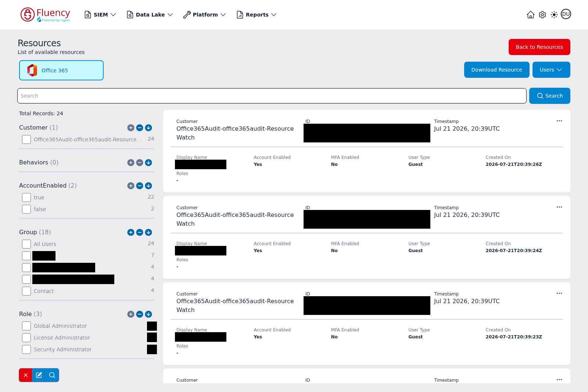Screen dimensions: 588x392
Task: Click the Resources page heading
Action: point(39,43)
